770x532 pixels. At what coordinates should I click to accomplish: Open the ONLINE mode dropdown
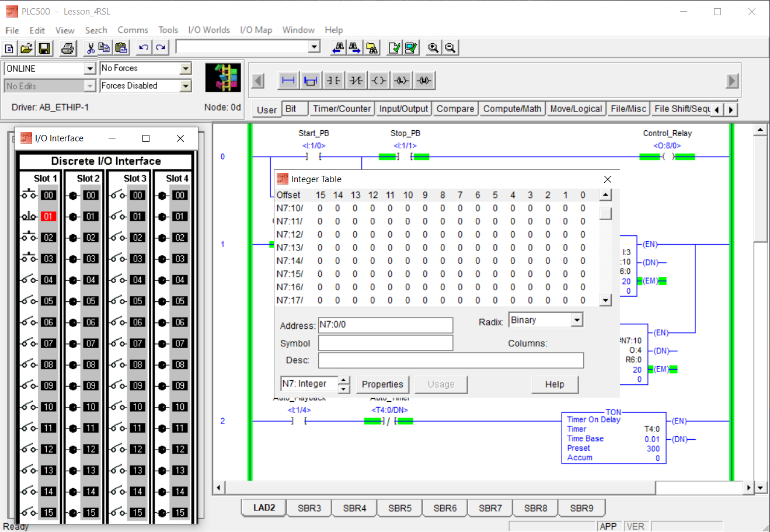[90, 68]
